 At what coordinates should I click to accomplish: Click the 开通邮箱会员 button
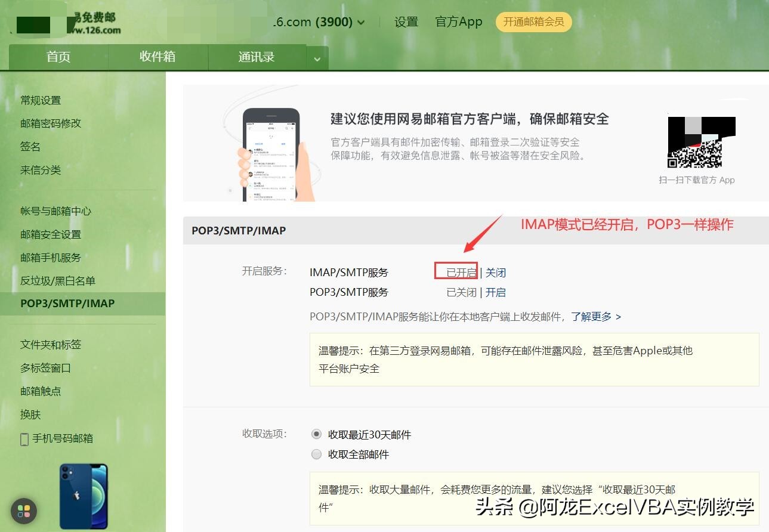click(533, 21)
